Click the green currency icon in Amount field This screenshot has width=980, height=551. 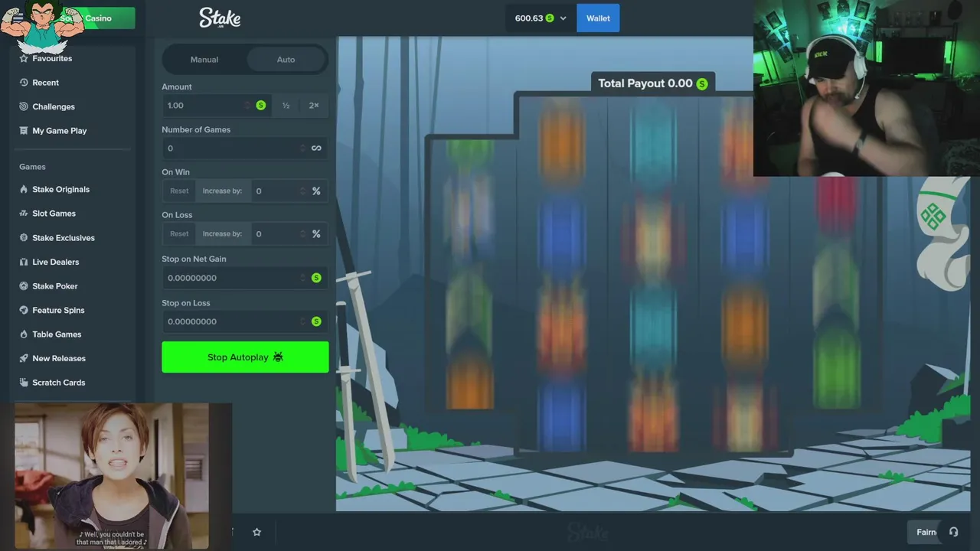click(x=261, y=106)
